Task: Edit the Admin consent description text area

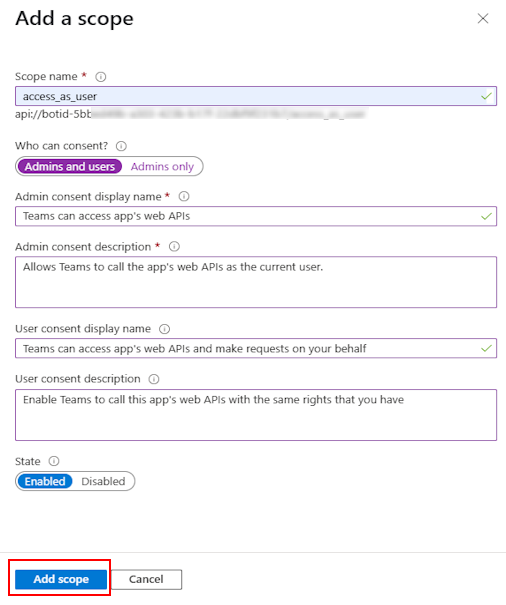Action: pos(256,282)
